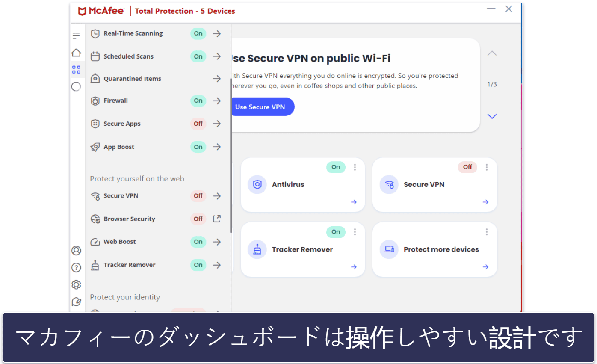Click Tracker Remover card On badge
Image resolution: width=597 pixels, height=364 pixels.
click(336, 232)
